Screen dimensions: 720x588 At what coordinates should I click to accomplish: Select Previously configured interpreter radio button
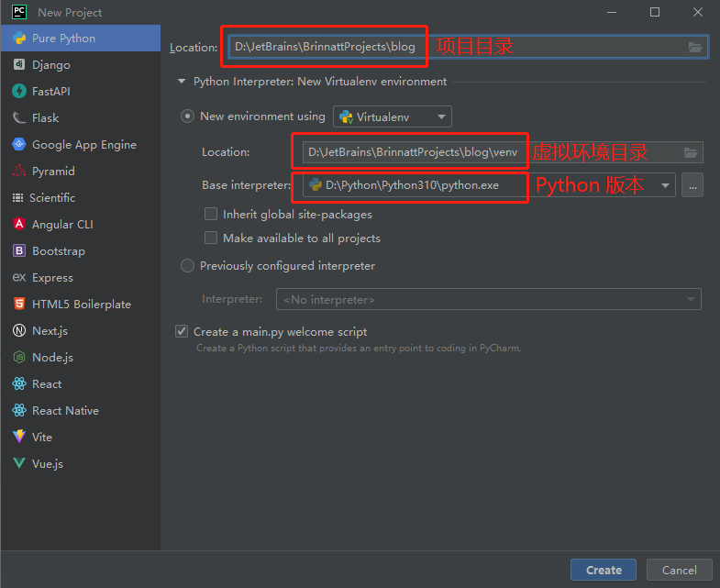coord(187,265)
